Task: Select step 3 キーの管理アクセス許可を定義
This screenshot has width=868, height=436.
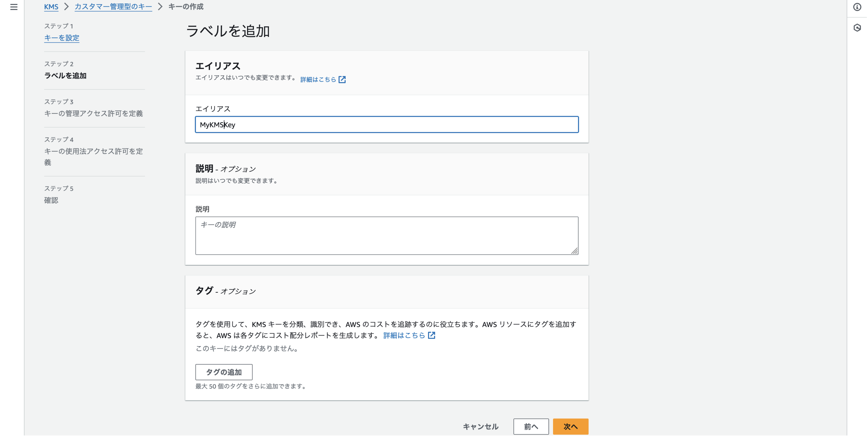Action: click(93, 114)
